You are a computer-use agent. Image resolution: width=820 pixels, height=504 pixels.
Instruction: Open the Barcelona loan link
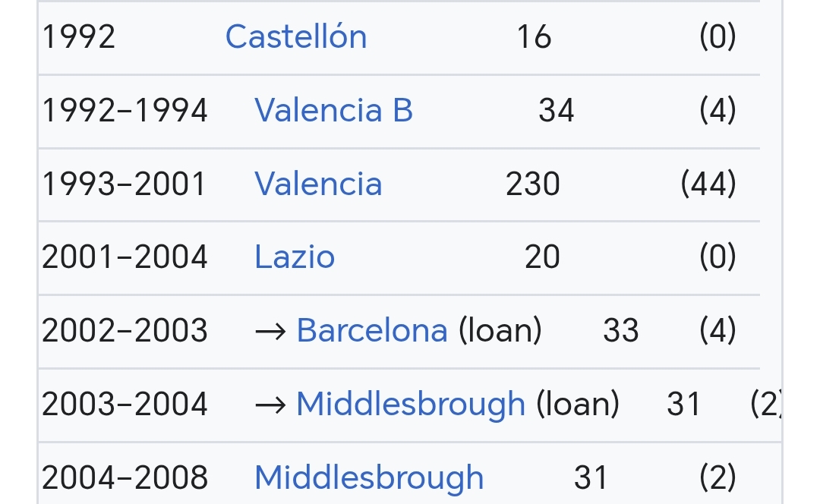coord(372,330)
